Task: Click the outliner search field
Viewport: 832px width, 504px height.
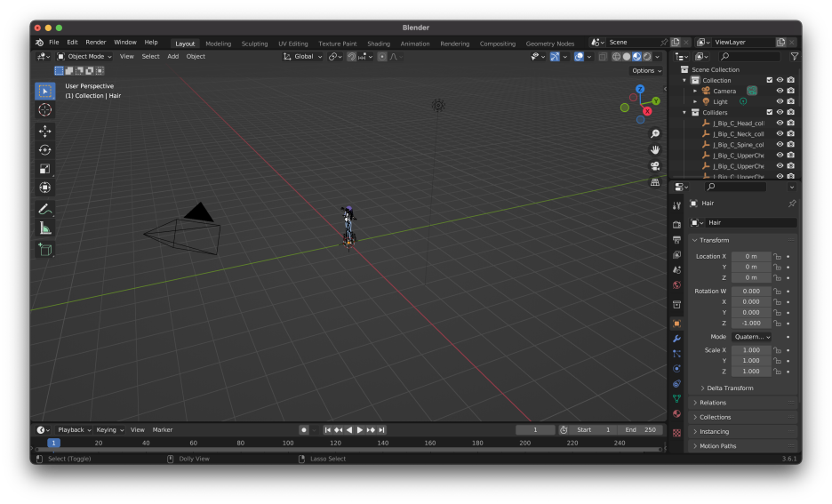Action: [750, 56]
